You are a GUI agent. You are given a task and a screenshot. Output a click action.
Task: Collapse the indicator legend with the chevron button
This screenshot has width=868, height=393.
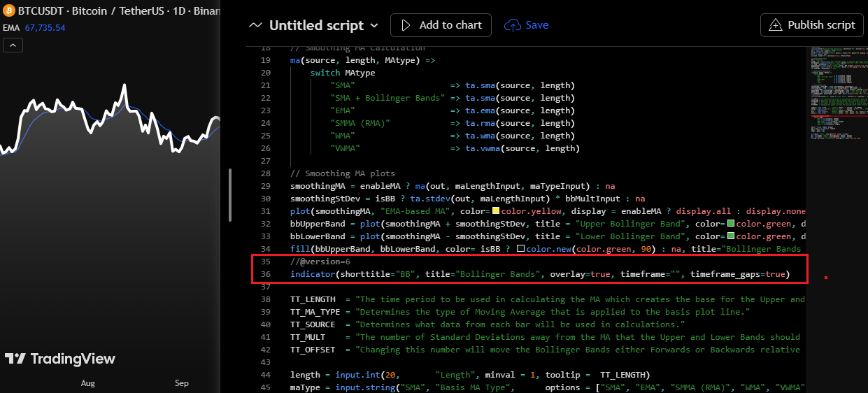click(13, 45)
